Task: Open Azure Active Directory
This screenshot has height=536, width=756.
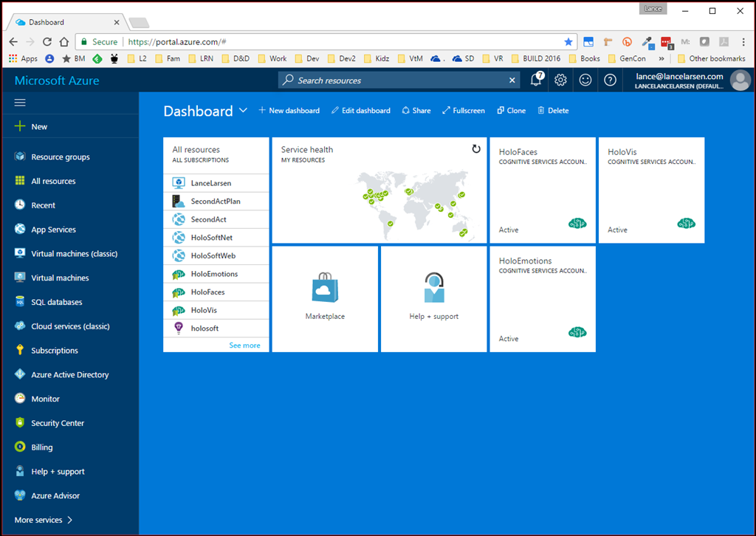Action: point(69,374)
